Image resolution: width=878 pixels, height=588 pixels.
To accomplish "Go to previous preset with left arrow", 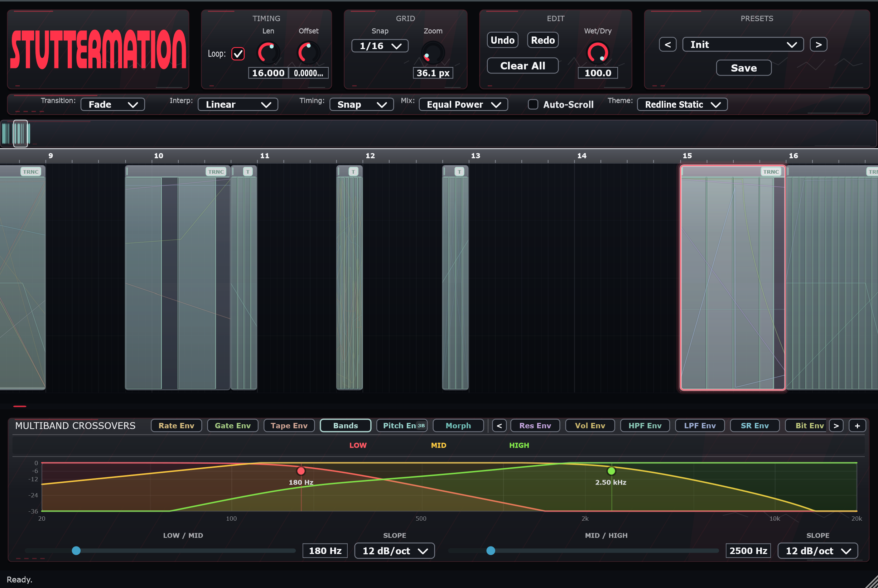I will point(668,45).
